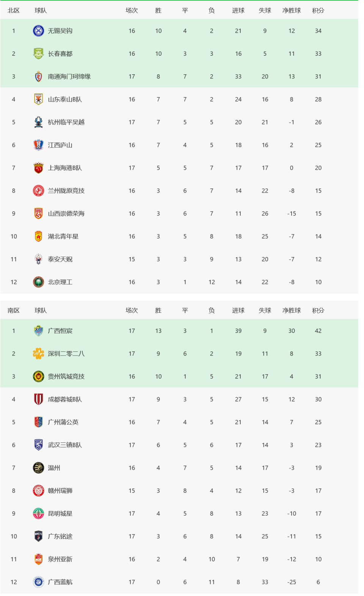Open the 贵州筑城竞技 lion badge
This screenshot has width=364, height=596.
tap(38, 376)
